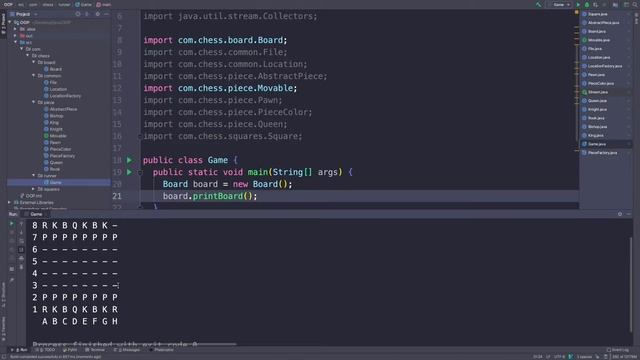
Task: Start debugging with the green bug icon
Action: tap(587, 4)
